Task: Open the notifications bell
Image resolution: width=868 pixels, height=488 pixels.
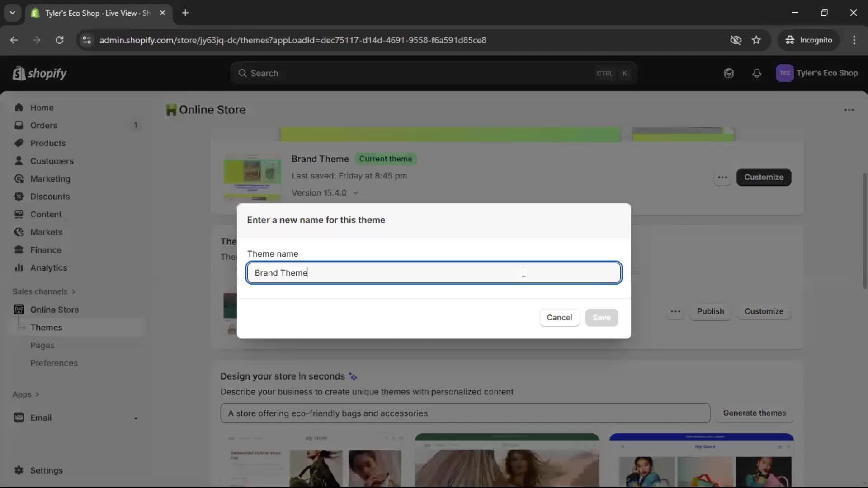Action: tap(757, 73)
